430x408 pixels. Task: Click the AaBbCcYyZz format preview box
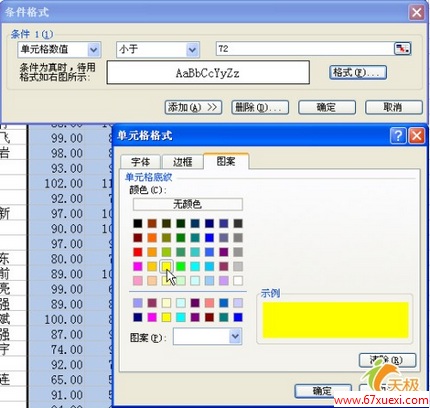pos(208,72)
